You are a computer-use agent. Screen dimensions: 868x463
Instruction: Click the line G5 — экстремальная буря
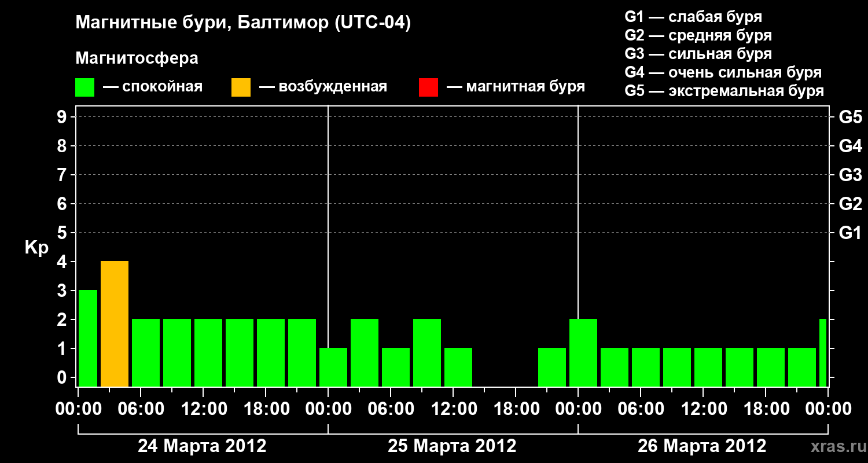(724, 91)
